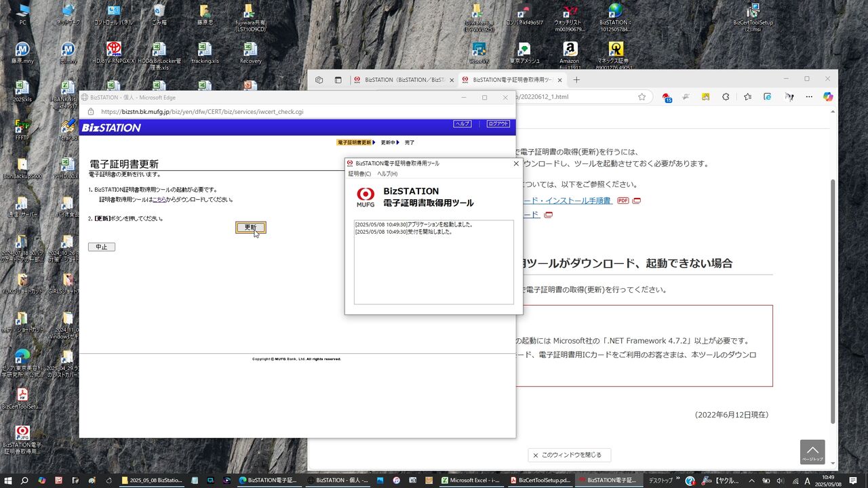
Task: Open the こちら download link for the tool
Action: click(x=159, y=200)
